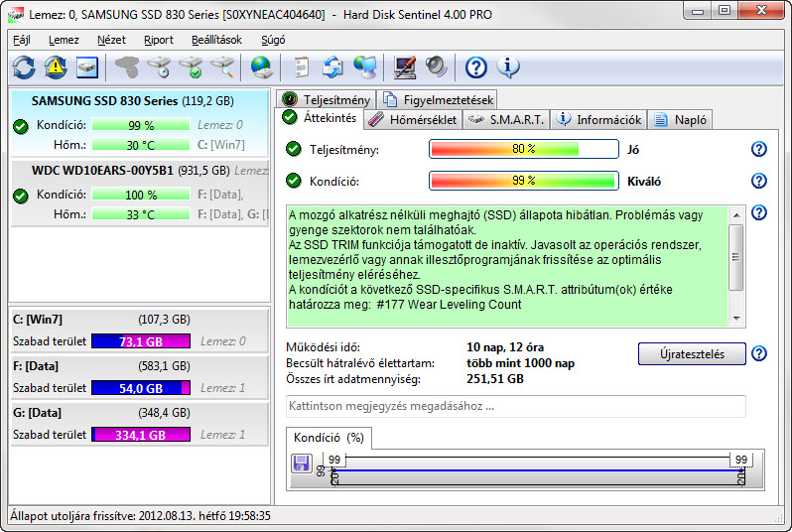Switch to the Napló tab
The image size is (792, 532).
click(x=680, y=120)
